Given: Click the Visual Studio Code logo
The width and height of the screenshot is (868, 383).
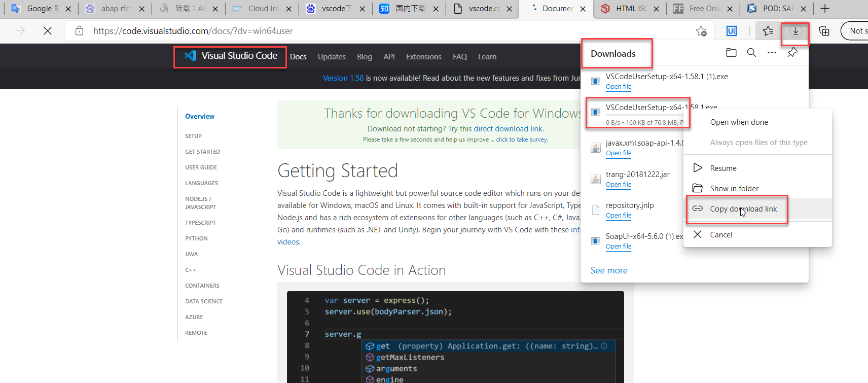Looking at the screenshot, I should [x=230, y=56].
